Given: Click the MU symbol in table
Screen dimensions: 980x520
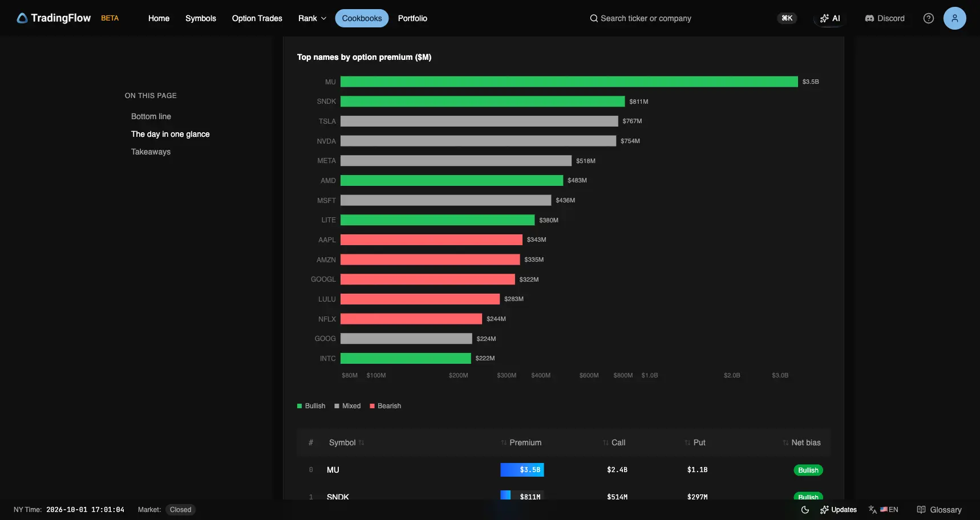Looking at the screenshot, I should point(333,470).
